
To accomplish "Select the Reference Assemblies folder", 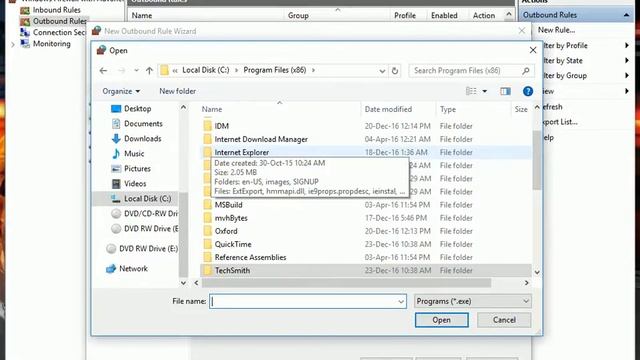I will pyautogui.click(x=251, y=257).
